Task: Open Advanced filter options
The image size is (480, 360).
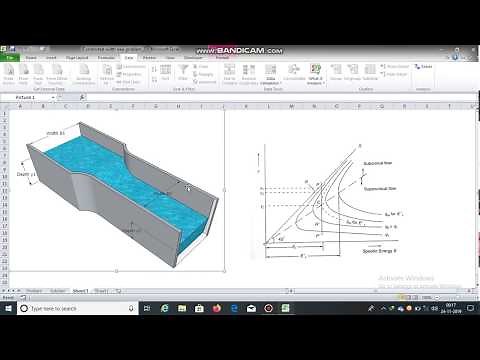Action: (x=205, y=82)
